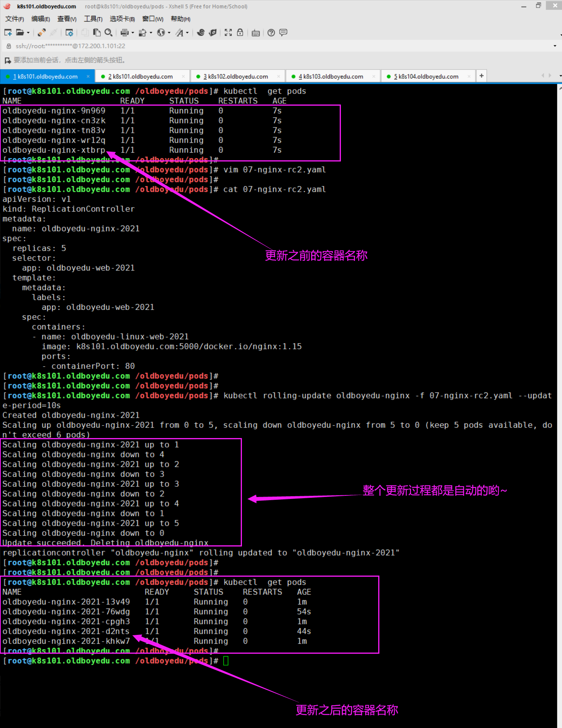Image resolution: width=562 pixels, height=728 pixels.
Task: Open the 工具(T) menu
Action: 93,19
